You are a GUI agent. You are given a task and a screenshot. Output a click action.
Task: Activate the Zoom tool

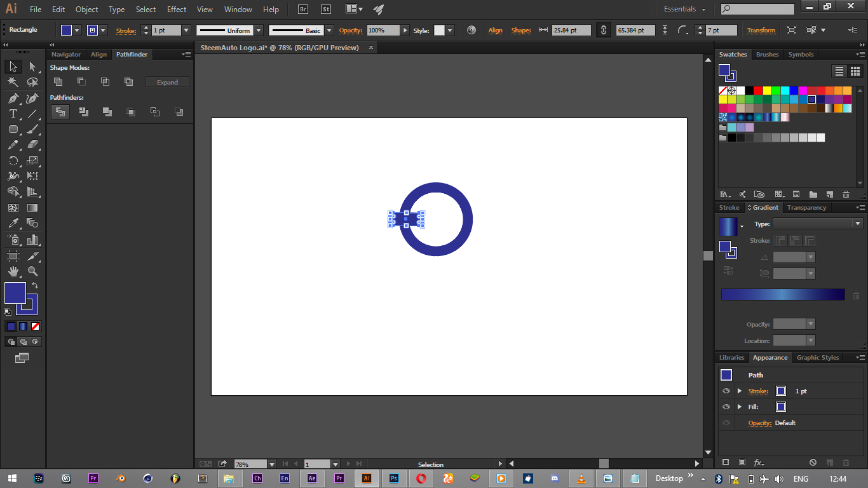pos(32,271)
